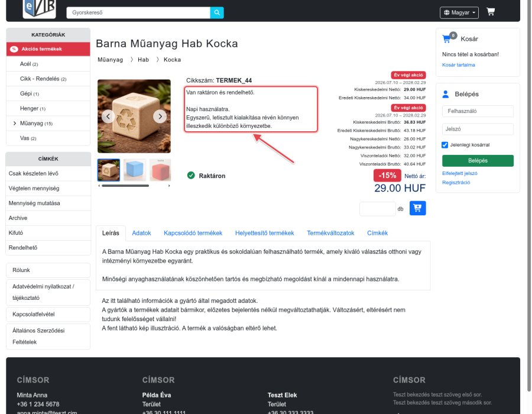Select the Leírás tab
The image size is (532, 414).
click(111, 233)
